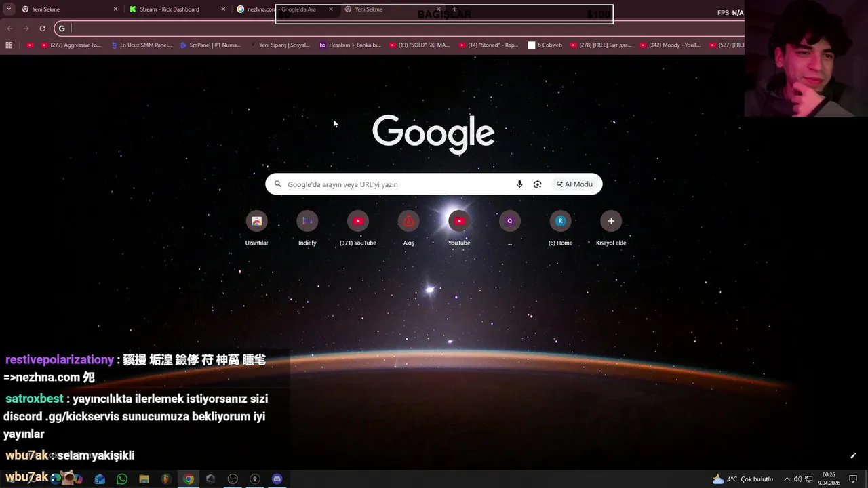This screenshot has width=868, height=488.
Task: Switch to the first Yeni Sekme tab
Action: point(68,9)
